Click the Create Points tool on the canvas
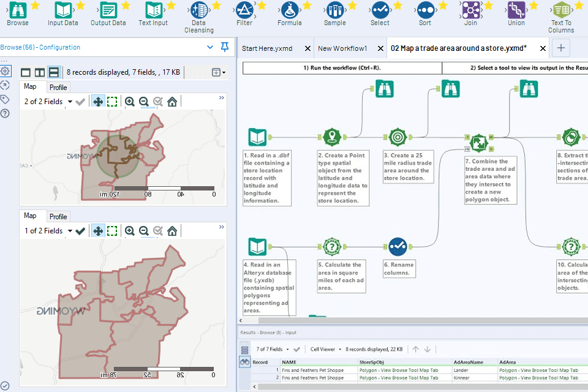588x392 pixels. click(x=332, y=137)
